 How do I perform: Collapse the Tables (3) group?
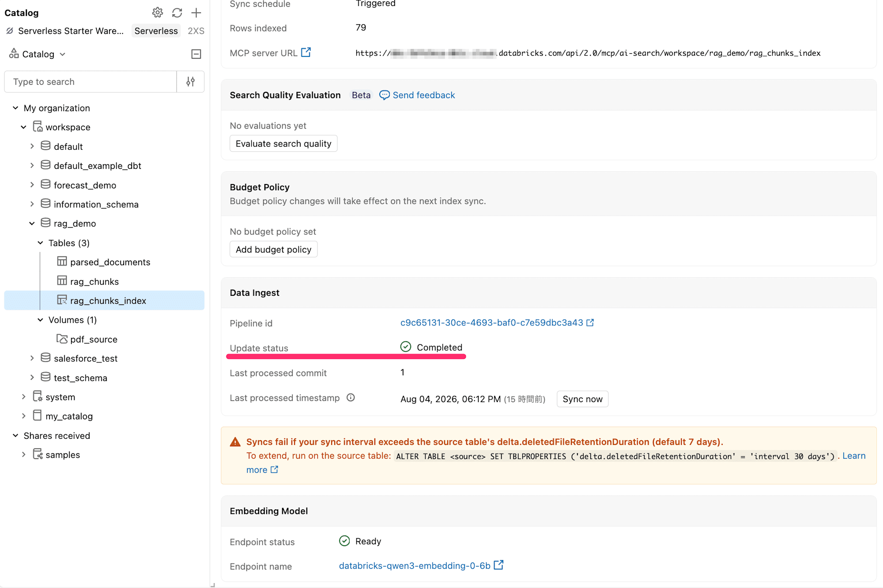point(40,243)
